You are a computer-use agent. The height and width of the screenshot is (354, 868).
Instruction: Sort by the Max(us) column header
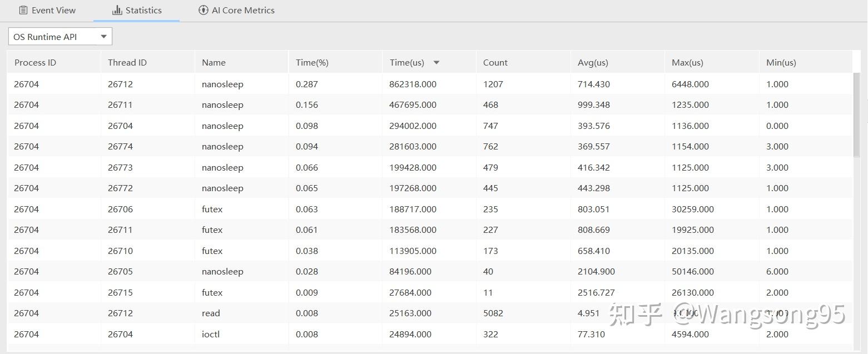(687, 62)
